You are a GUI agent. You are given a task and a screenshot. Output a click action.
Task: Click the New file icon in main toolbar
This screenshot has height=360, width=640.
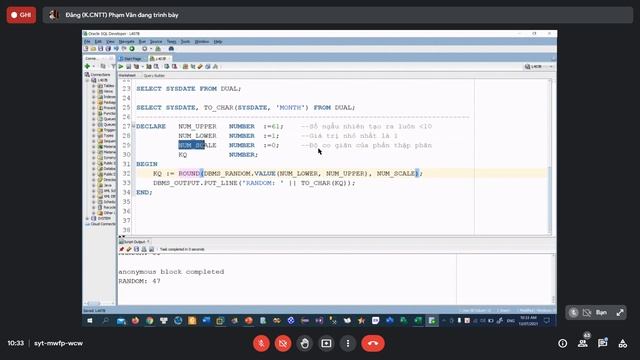[x=86, y=49]
